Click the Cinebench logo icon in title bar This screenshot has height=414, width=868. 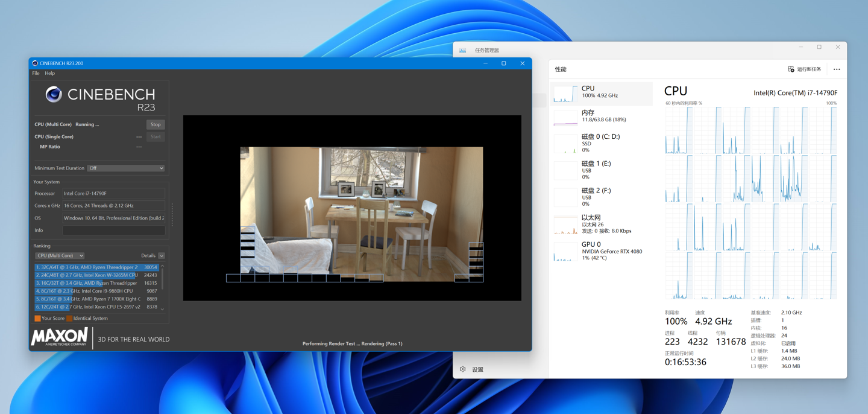click(x=35, y=63)
